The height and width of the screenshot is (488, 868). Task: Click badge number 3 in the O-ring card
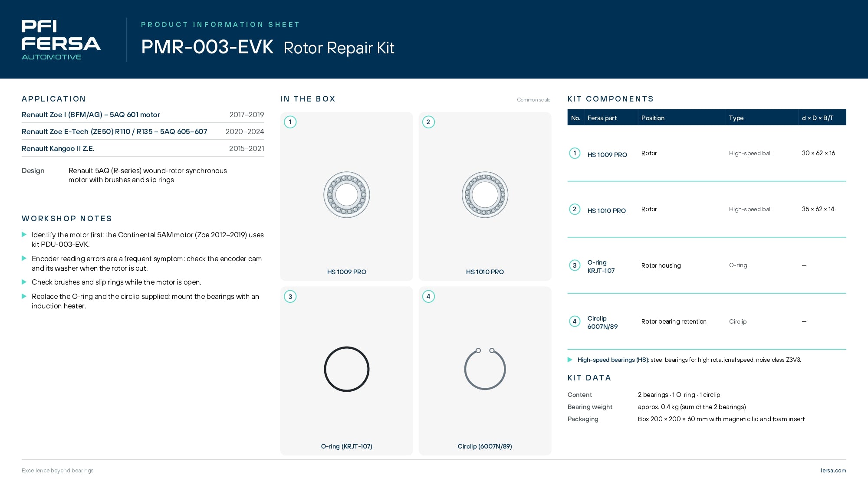290,297
